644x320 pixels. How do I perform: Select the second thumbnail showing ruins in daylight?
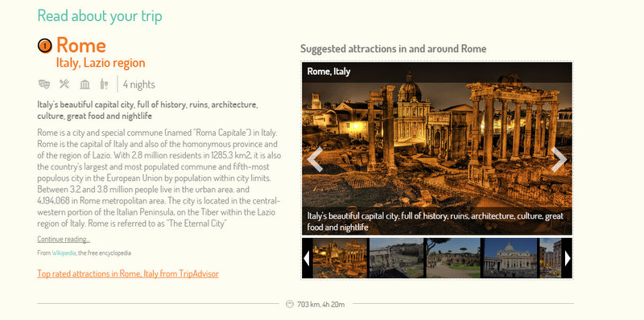point(396,258)
